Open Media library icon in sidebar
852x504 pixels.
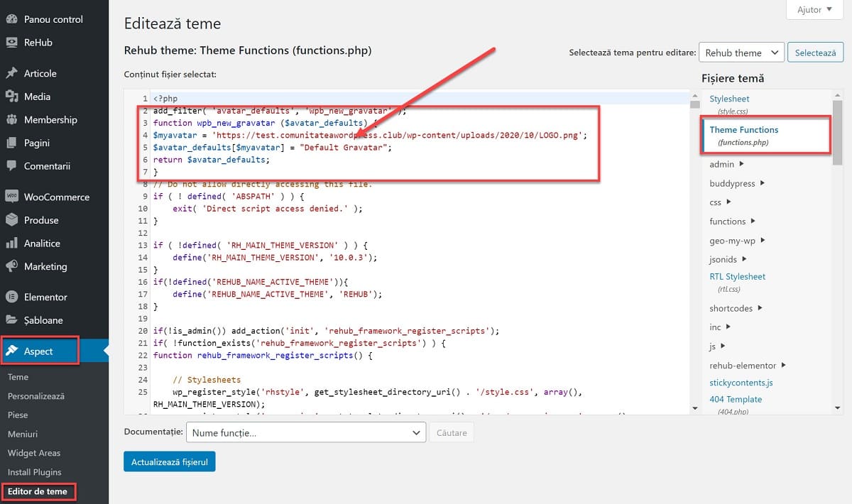pos(11,97)
